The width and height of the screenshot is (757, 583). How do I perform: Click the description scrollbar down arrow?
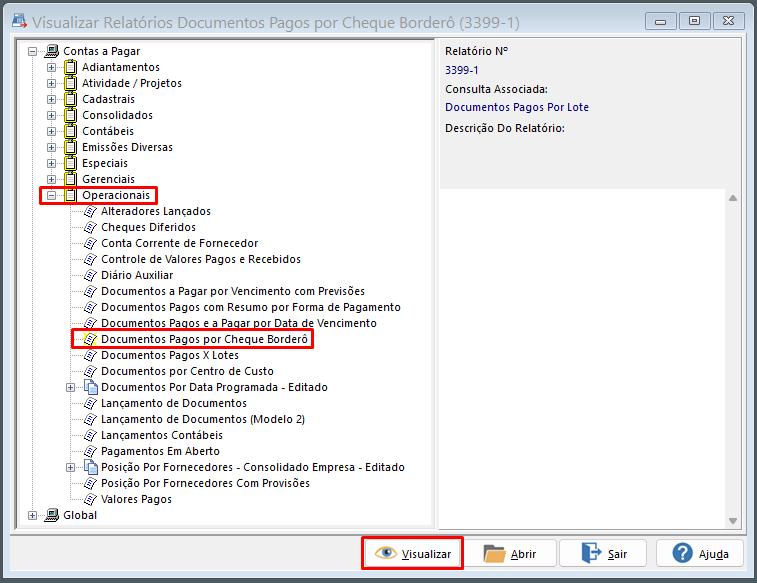point(733,521)
